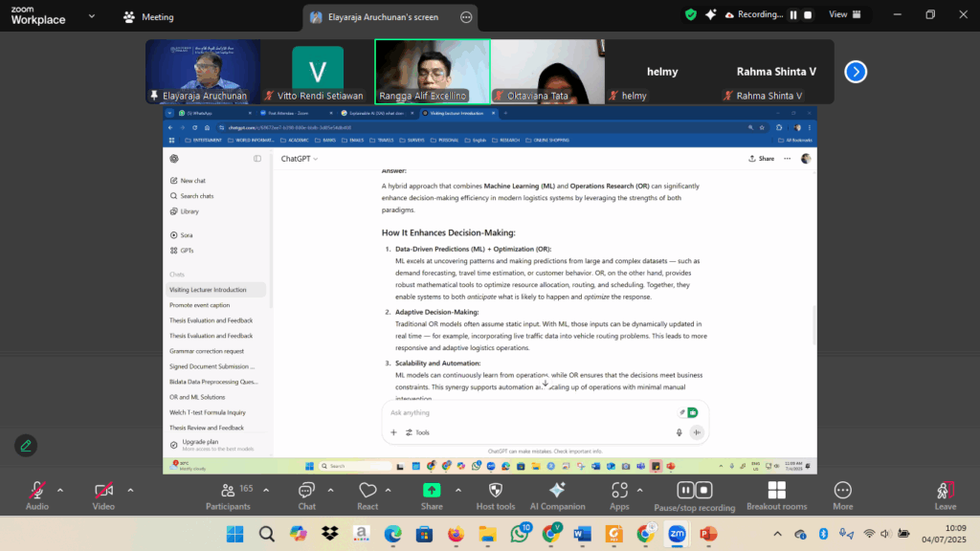Select Oktaviana Tata's video thumbnail
980x551 pixels.
(547, 71)
